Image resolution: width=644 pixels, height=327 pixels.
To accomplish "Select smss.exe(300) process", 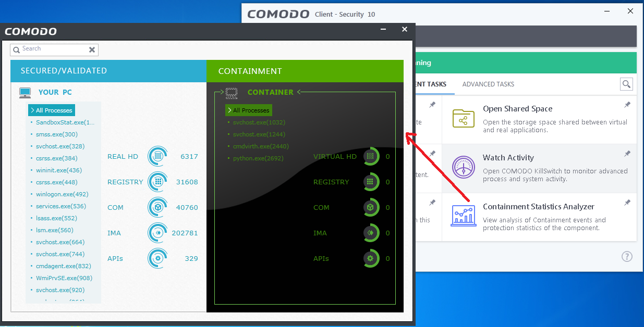I will (57, 134).
